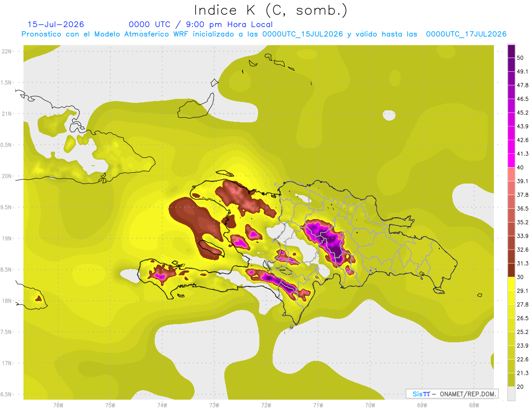The width and height of the screenshot is (532, 411).
Task: Click the light gray swatch below 20
Action: click(x=511, y=393)
